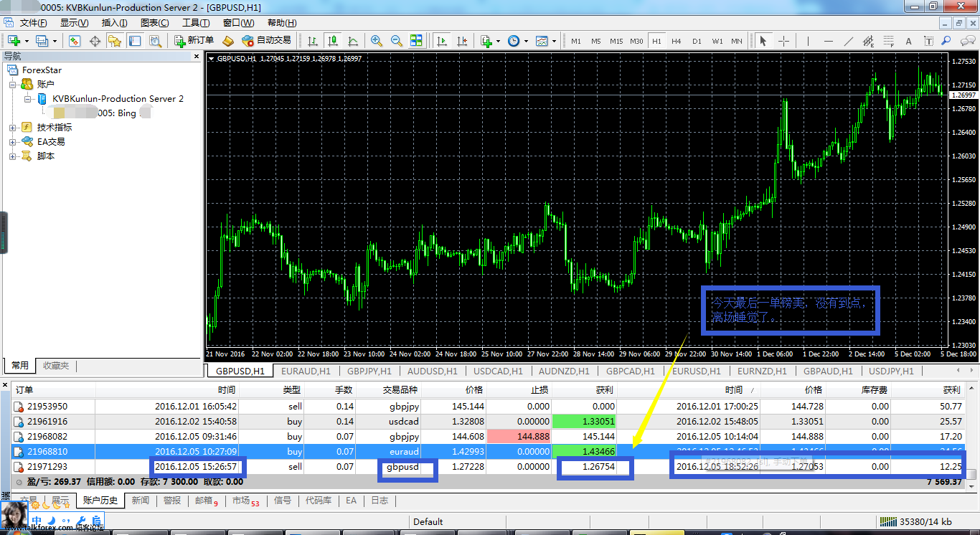
Task: Click the 自动交易 button
Action: click(267, 41)
